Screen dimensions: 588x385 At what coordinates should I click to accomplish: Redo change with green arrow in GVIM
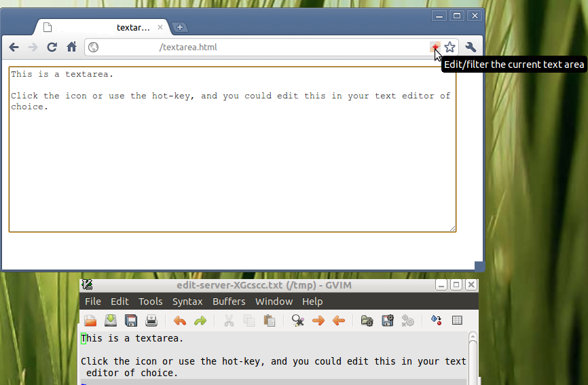[200, 321]
